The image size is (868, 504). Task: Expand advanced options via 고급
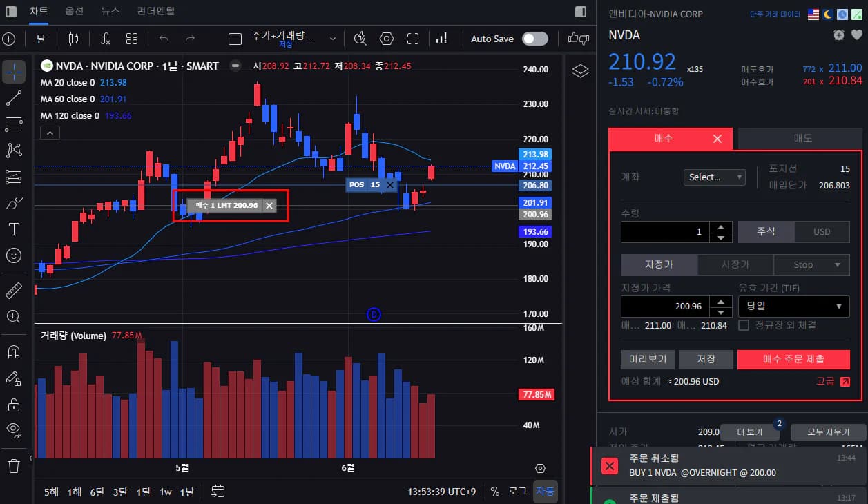click(833, 381)
